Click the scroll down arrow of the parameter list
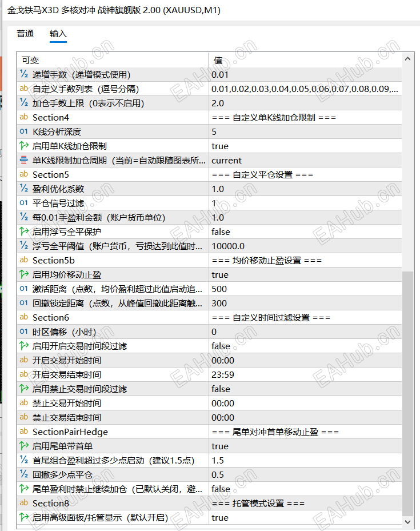Image resolution: width=420 pixels, height=531 pixels. tap(408, 522)
